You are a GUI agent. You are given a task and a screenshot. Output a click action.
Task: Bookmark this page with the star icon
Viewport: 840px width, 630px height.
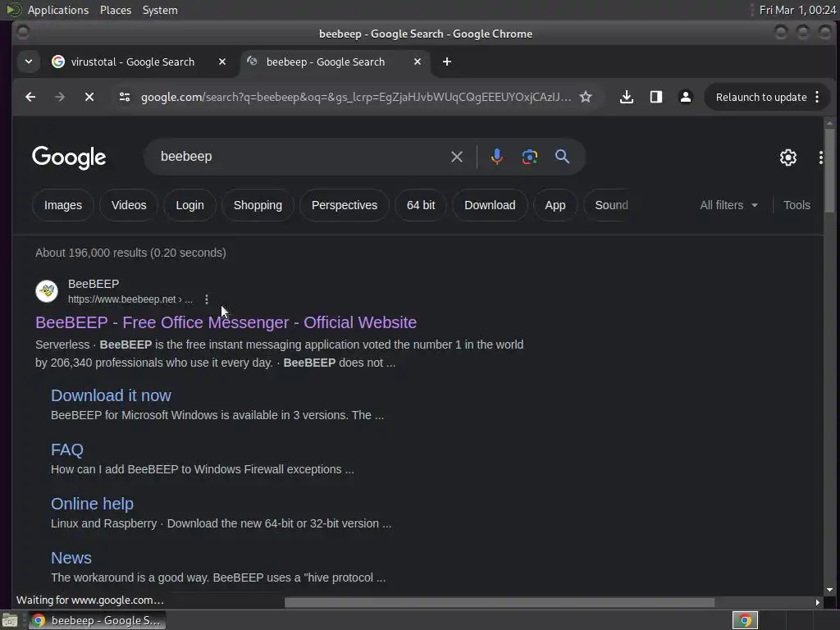click(x=586, y=97)
